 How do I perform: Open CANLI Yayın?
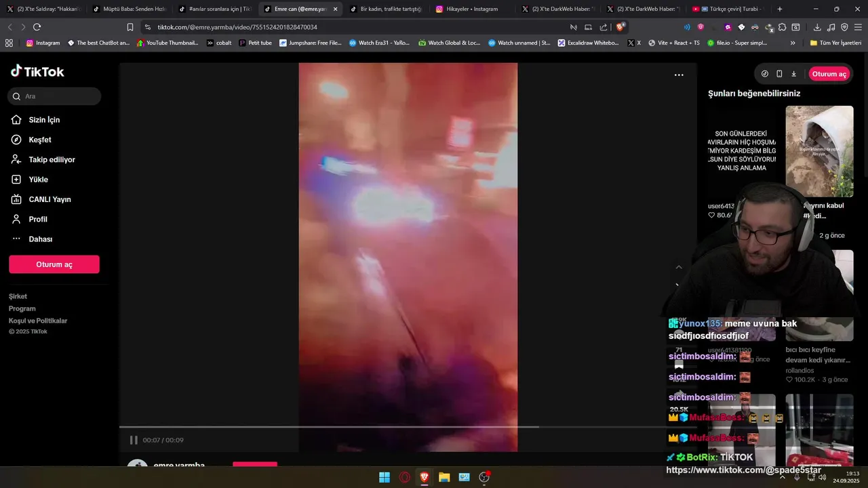[x=50, y=199]
